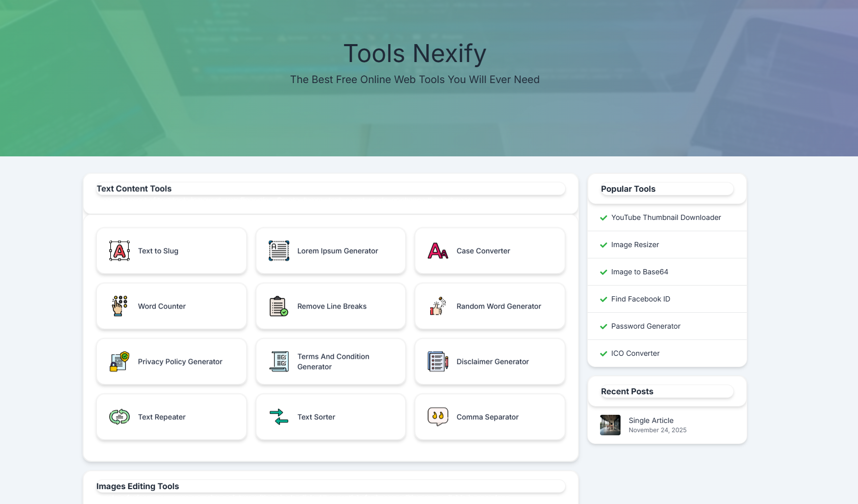Image resolution: width=858 pixels, height=504 pixels.
Task: Open the Lorem Ipsum Generator tool
Action: (x=330, y=251)
